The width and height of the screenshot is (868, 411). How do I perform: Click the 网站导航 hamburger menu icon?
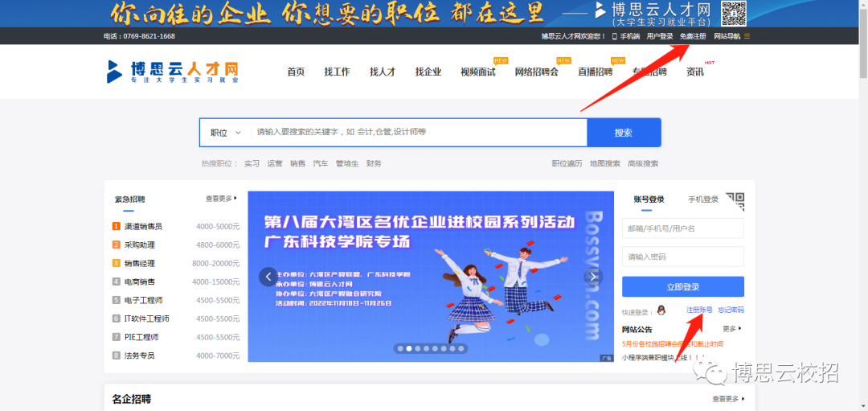[x=747, y=36]
